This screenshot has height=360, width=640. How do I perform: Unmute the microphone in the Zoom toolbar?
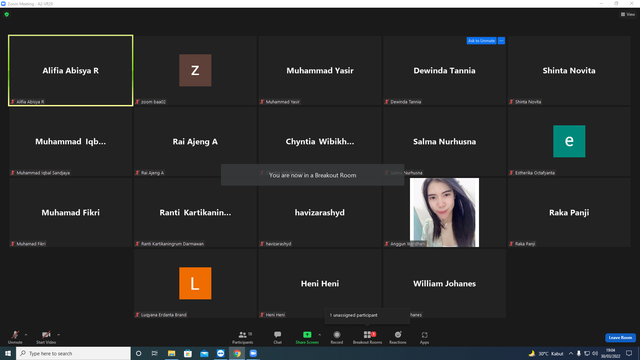15,337
